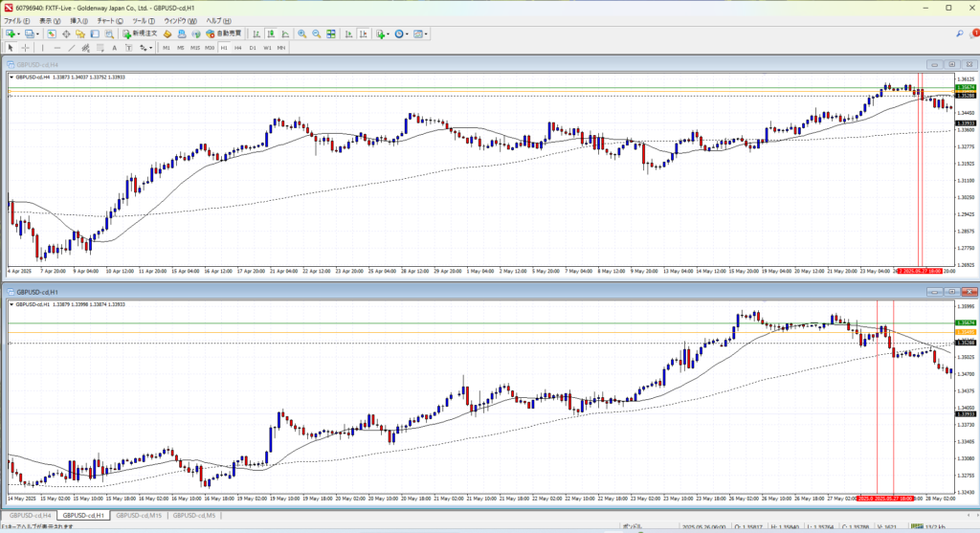Click the New Order (新規注文) button
The width and height of the screenshot is (980, 533).
[143, 33]
